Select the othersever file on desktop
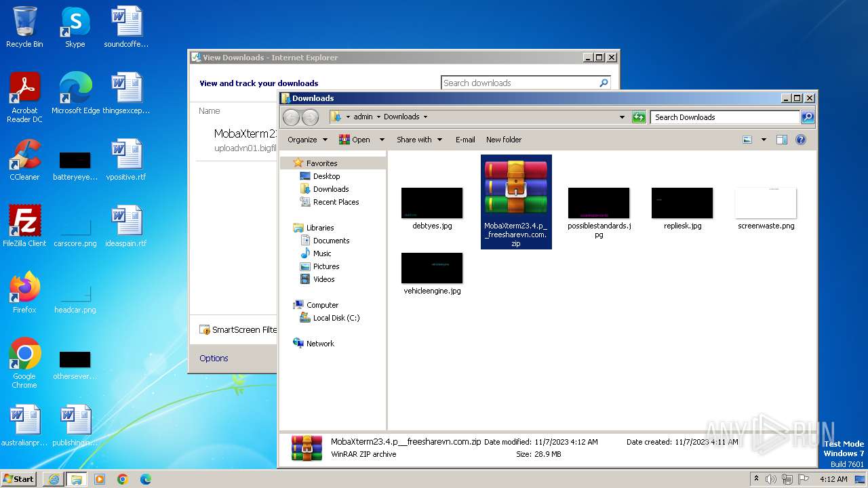 click(x=75, y=365)
